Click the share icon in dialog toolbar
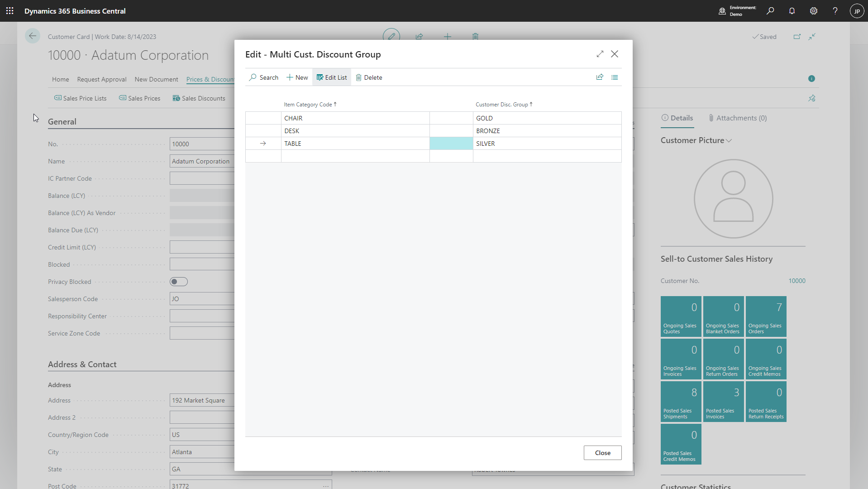The width and height of the screenshot is (868, 489). click(600, 77)
